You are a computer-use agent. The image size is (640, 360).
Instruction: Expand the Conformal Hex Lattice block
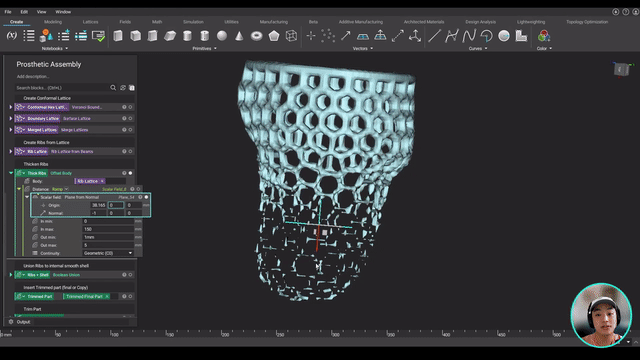(11, 107)
